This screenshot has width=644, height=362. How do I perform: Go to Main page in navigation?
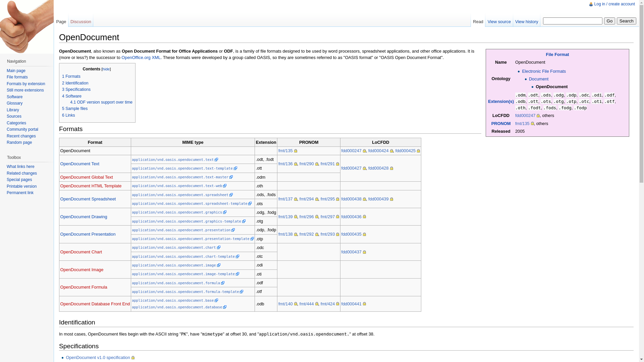point(16,71)
